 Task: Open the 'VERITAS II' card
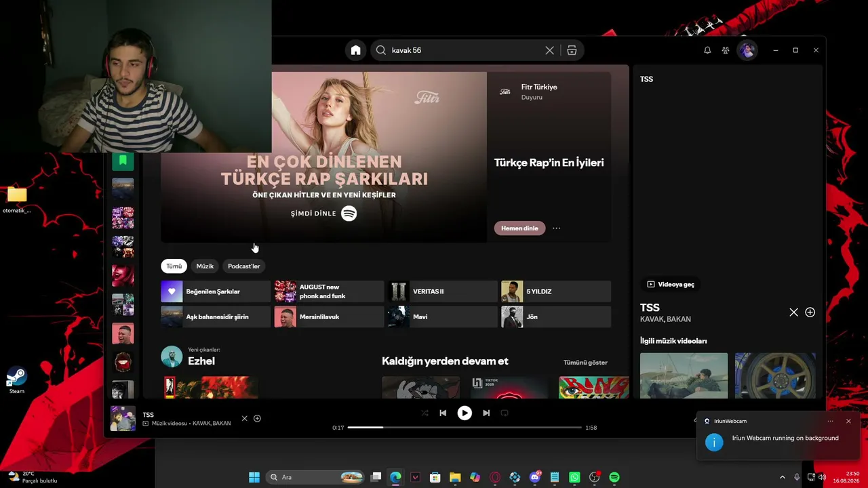(x=442, y=291)
